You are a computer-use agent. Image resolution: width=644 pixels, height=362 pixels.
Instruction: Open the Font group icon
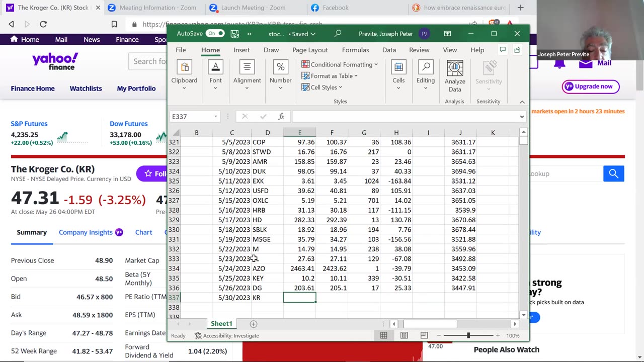pos(215,67)
